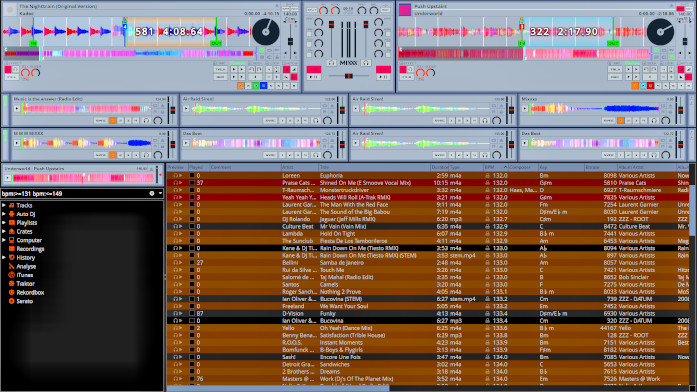Toggle Played checkbox for Oh Yeah (Dance Mix) row

[x=192, y=328]
